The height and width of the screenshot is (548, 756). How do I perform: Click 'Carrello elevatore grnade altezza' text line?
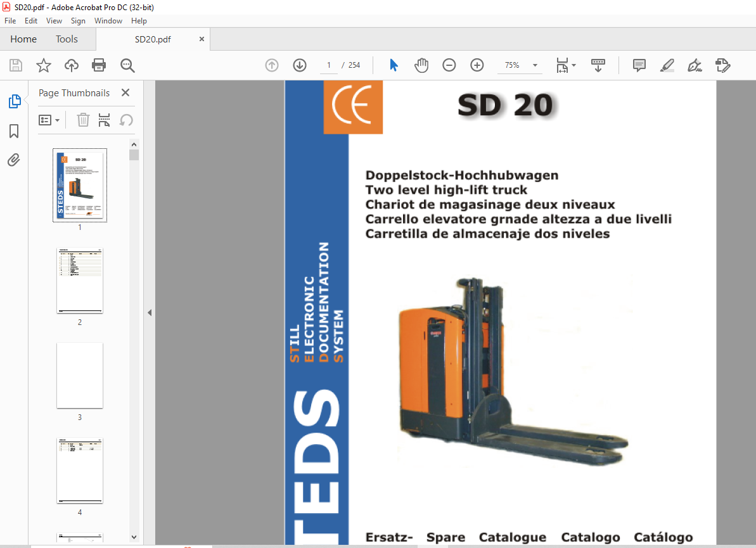point(518,219)
